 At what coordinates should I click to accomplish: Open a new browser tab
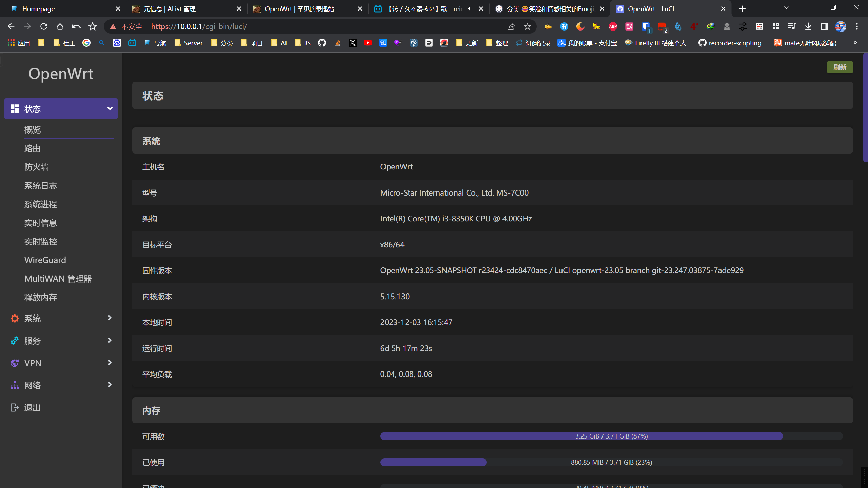(x=743, y=9)
